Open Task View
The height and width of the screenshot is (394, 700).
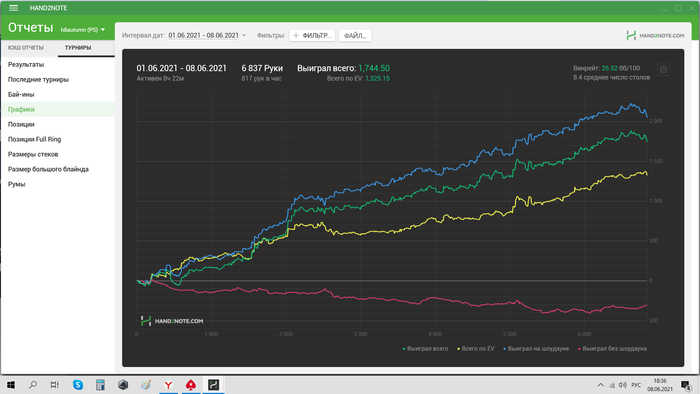(x=54, y=385)
